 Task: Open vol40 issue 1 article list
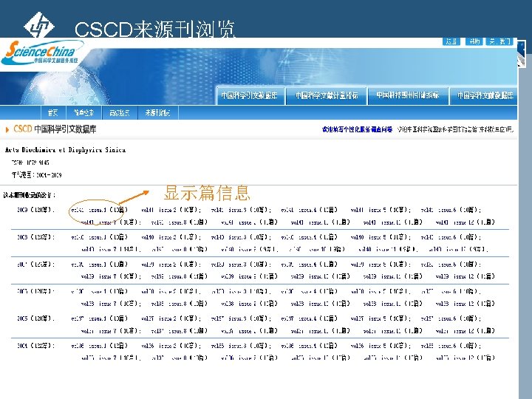coord(100,237)
